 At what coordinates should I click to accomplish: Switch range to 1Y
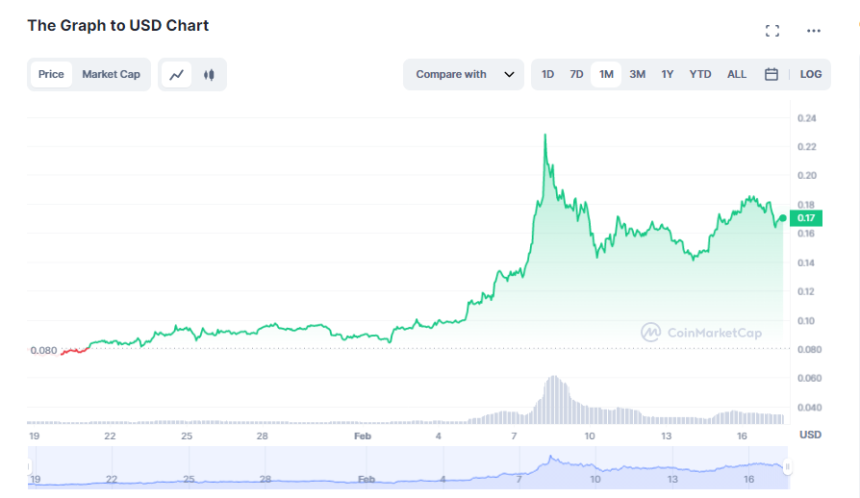[x=667, y=74]
